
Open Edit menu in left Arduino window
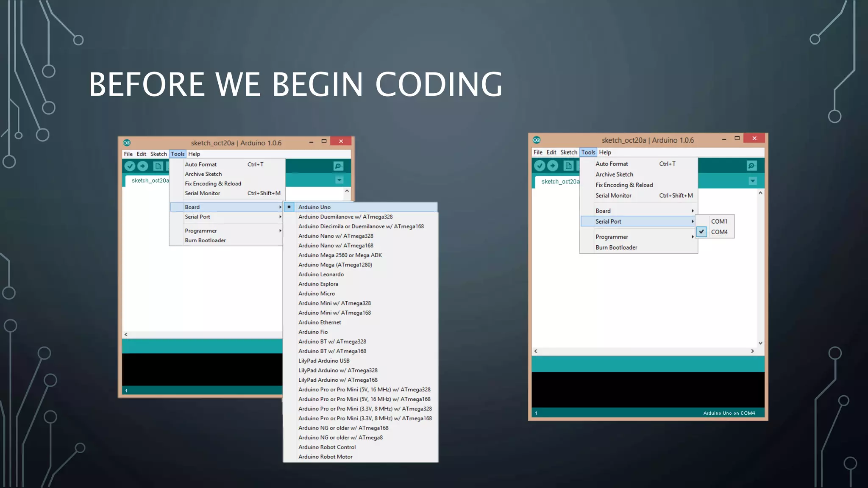click(x=142, y=154)
